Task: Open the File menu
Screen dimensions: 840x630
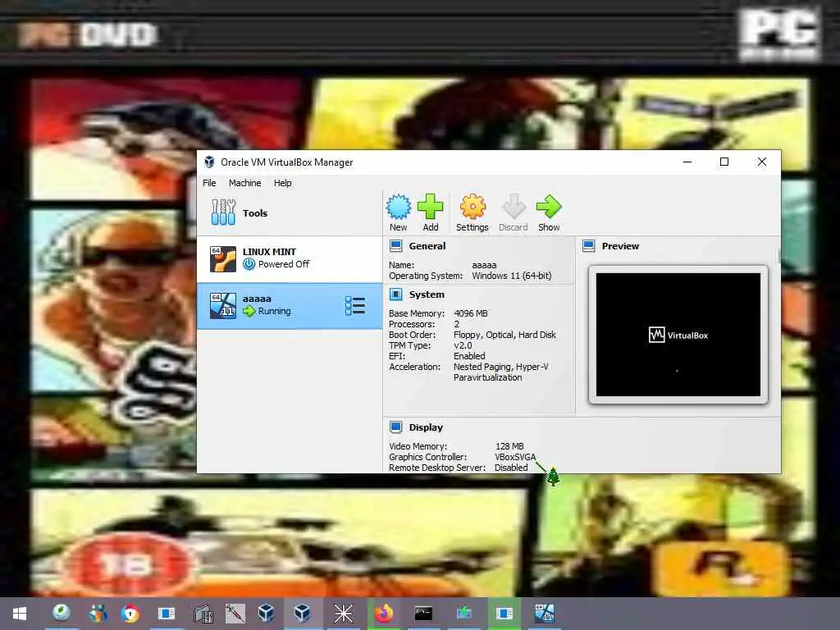Action: tap(209, 183)
